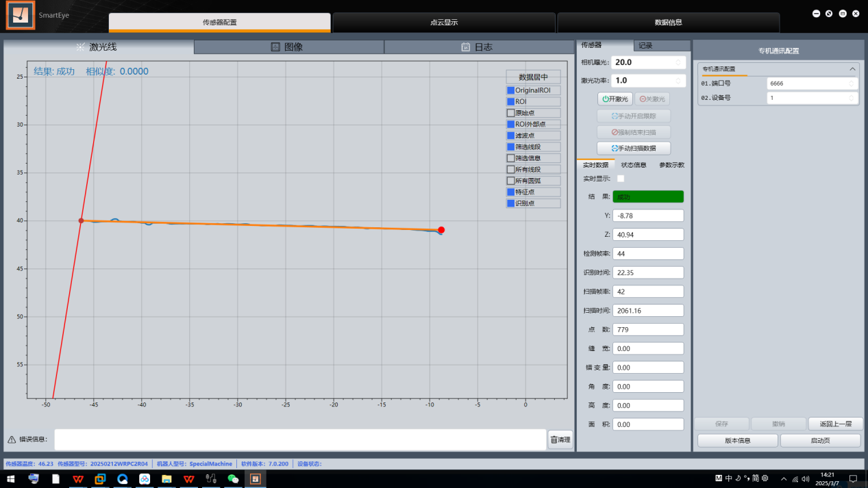This screenshot has height=488, width=868.
Task: Toggle the 实时显示 checkbox
Action: tap(621, 179)
